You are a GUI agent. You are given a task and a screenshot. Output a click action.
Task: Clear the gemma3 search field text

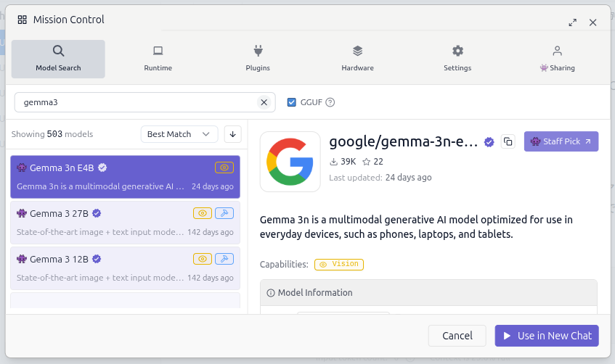[x=264, y=102]
